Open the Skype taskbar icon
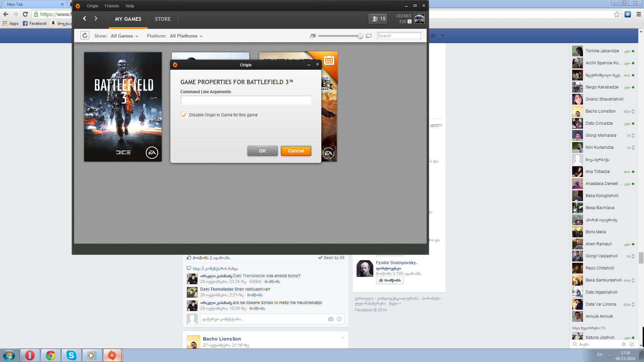644x362 pixels. (x=71, y=355)
